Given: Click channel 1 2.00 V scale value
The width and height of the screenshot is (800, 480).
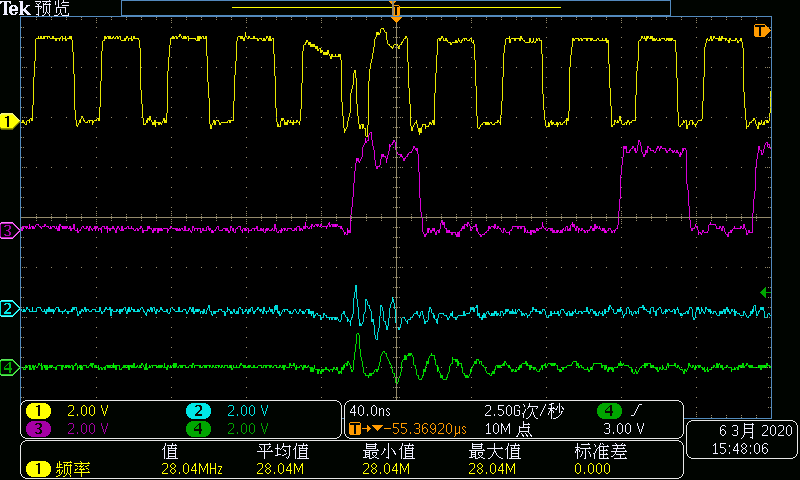Looking at the screenshot, I should (x=88, y=411).
